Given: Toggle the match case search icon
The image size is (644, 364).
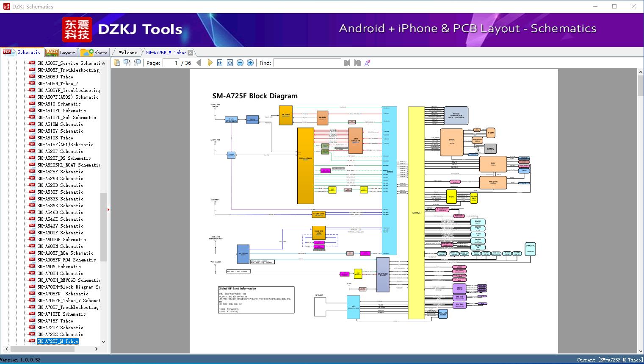Looking at the screenshot, I should (368, 63).
